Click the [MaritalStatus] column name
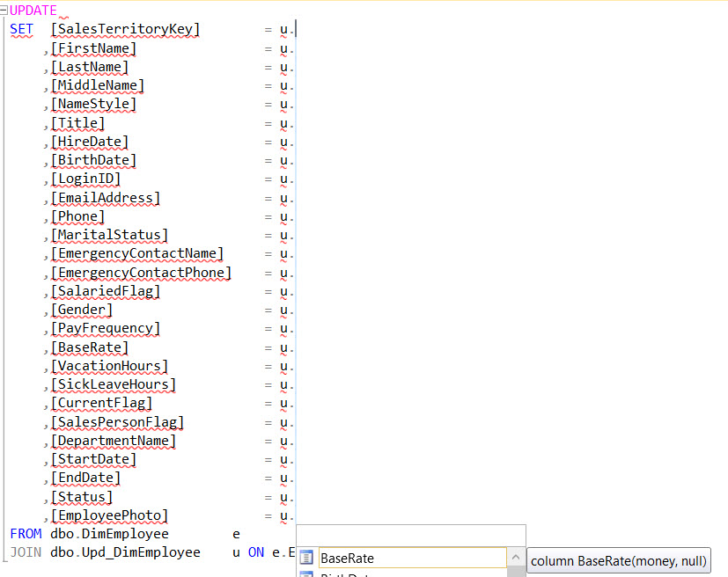728x577 pixels. coord(109,235)
